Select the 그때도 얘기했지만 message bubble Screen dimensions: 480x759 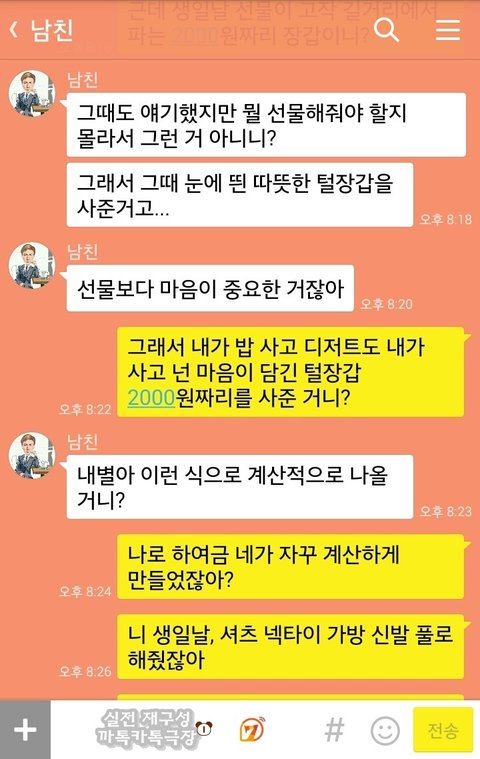click(x=266, y=125)
